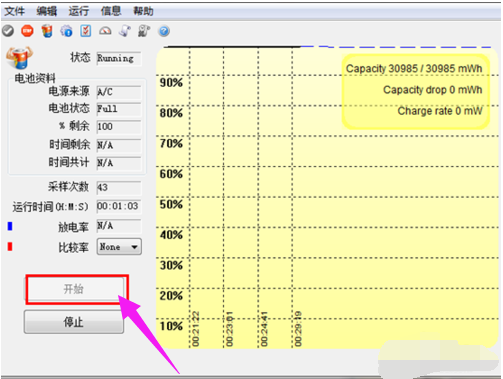Open the 编辑 menu
This screenshot has width=503, height=379.
pyautogui.click(x=47, y=11)
